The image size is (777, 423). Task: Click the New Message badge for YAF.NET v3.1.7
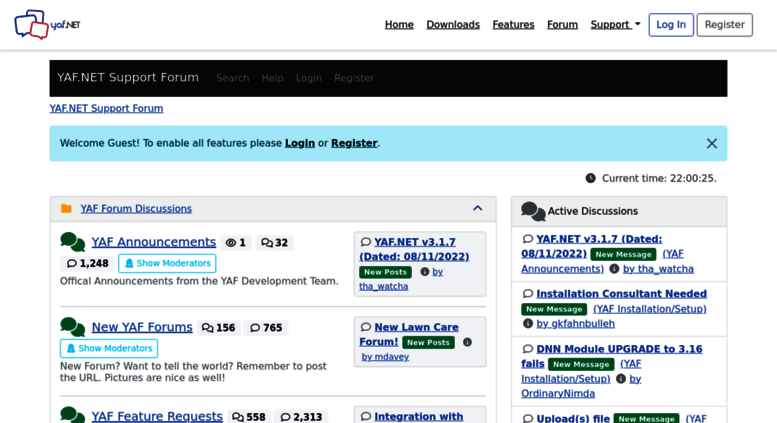[623, 254]
